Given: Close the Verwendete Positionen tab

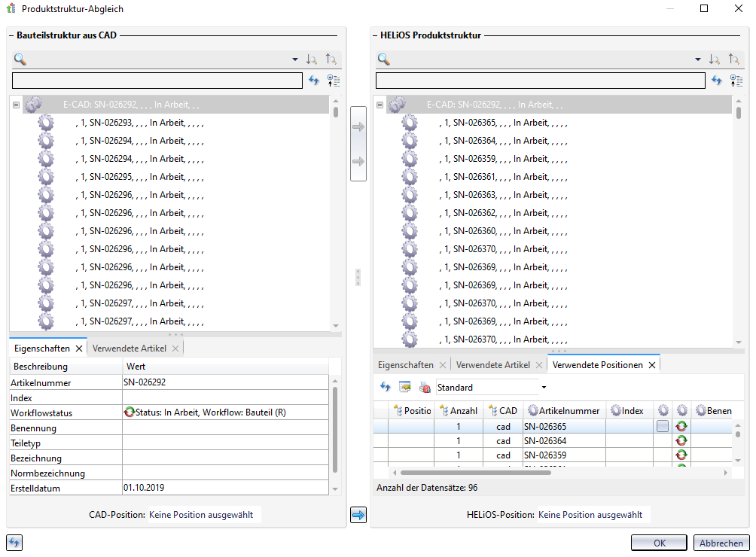Looking at the screenshot, I should 652,365.
